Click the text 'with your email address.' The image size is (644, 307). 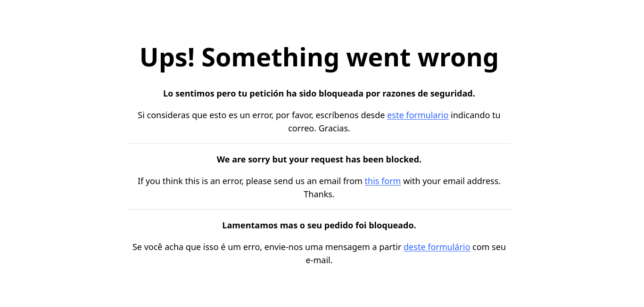click(x=452, y=181)
